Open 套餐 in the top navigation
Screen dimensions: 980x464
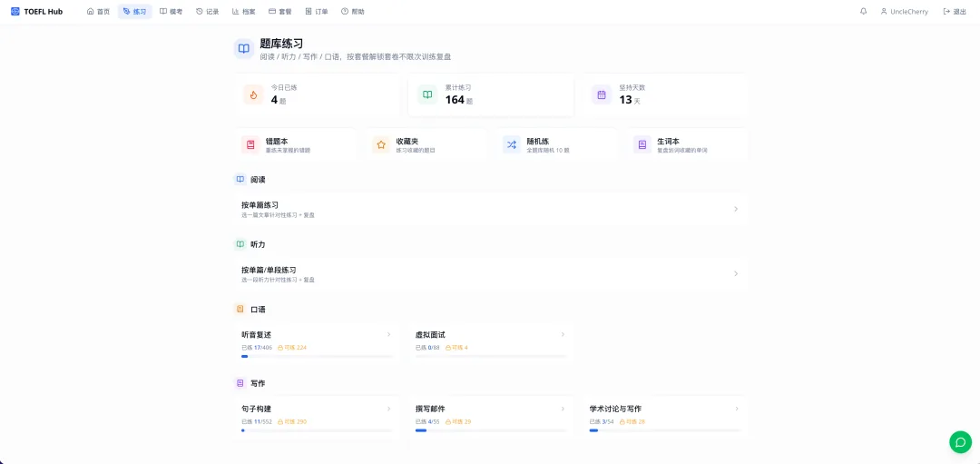[279, 11]
